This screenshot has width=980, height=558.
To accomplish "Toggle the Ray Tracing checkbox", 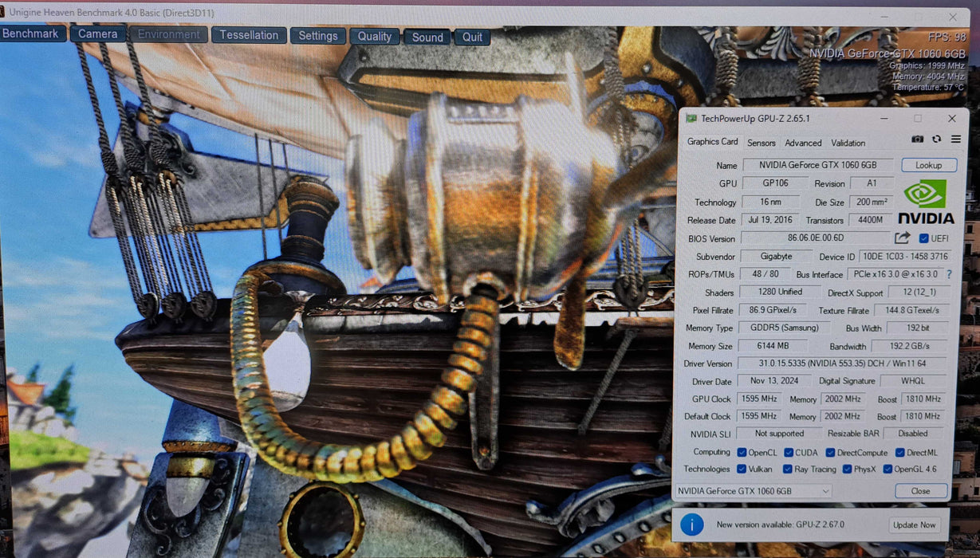I will coord(787,469).
